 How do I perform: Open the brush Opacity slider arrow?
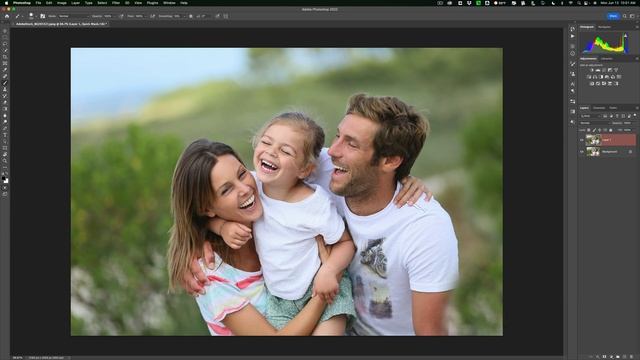116,16
